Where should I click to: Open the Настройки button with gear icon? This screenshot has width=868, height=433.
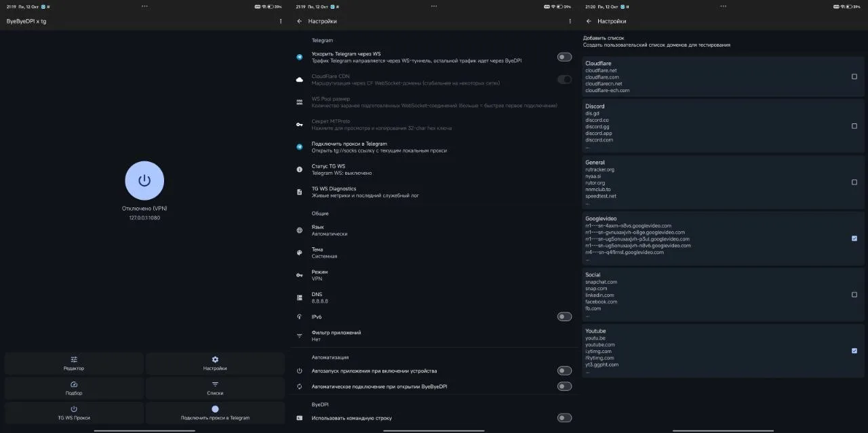click(x=215, y=363)
